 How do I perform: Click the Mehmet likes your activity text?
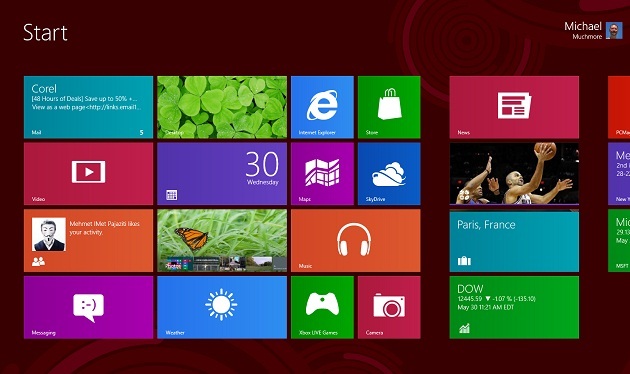(104, 228)
